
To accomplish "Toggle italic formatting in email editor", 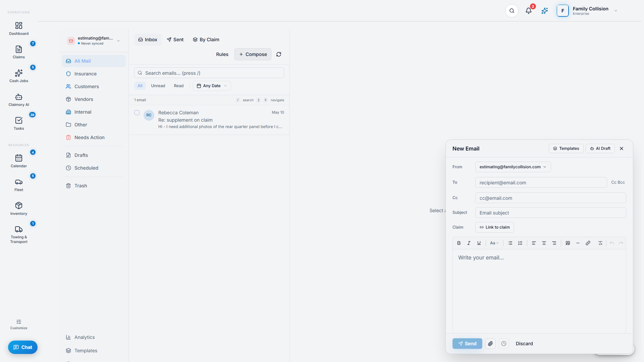I will 469,243.
